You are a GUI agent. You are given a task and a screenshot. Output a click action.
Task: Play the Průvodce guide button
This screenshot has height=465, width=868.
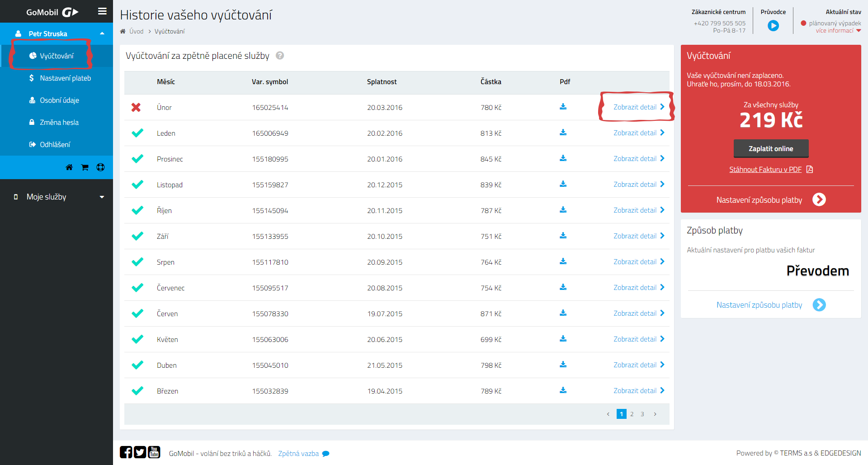(773, 26)
